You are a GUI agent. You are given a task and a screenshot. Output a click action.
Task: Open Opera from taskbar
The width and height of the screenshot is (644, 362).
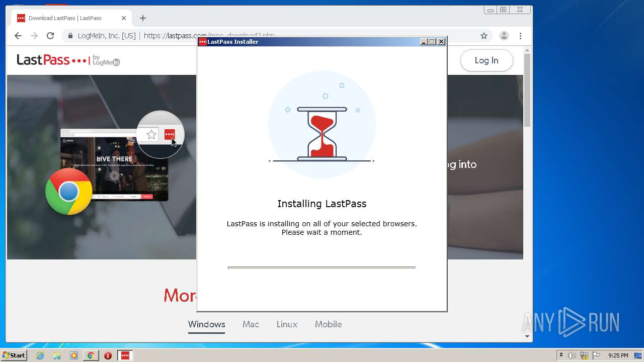coord(108,355)
